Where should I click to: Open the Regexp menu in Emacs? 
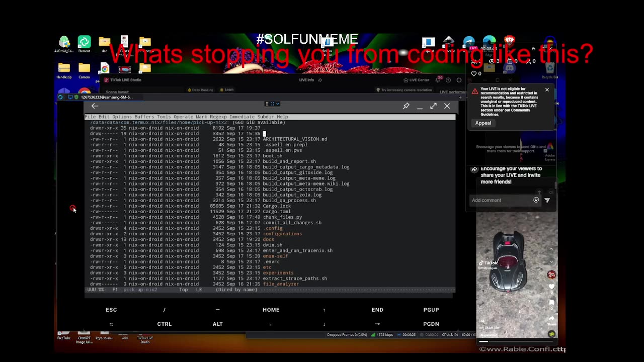click(x=218, y=117)
